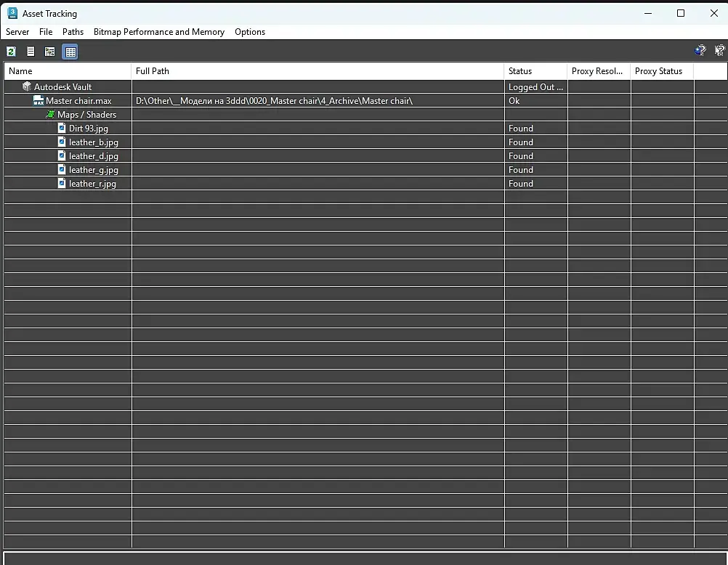Viewport: 728px width, 565px height.
Task: Click the MAX file icon beside Master chair.max
Action: pos(39,100)
